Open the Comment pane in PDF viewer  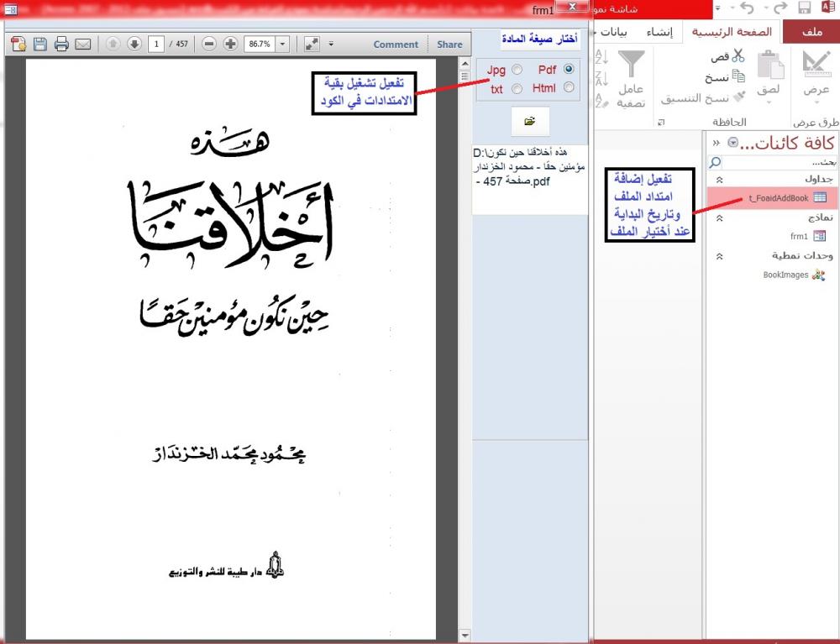(396, 45)
